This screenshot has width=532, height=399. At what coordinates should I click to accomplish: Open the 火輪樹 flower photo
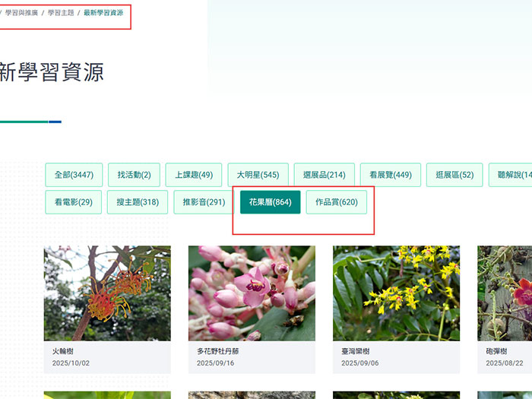pos(107,293)
